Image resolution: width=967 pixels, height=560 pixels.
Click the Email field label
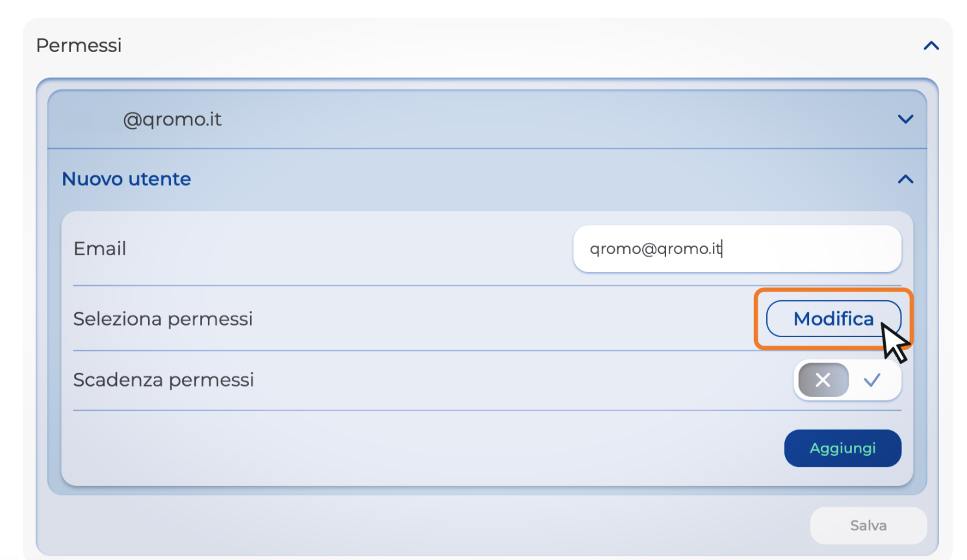[99, 249]
